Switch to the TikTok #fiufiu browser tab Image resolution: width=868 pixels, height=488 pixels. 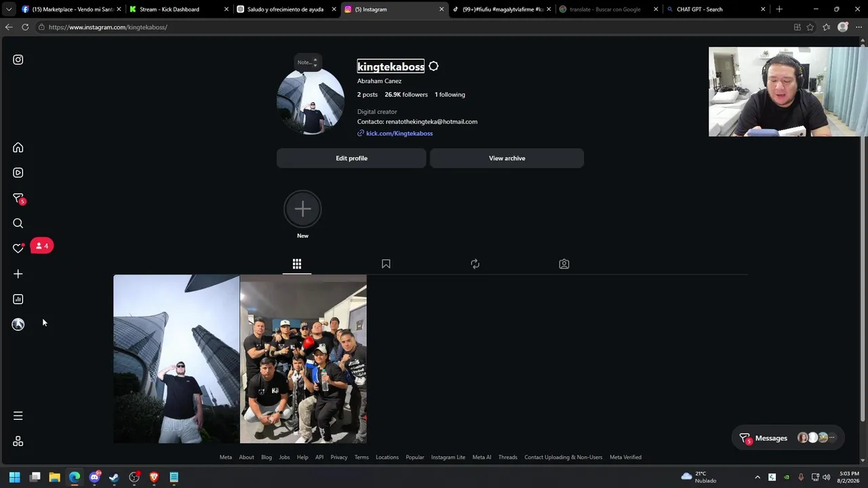click(x=501, y=9)
